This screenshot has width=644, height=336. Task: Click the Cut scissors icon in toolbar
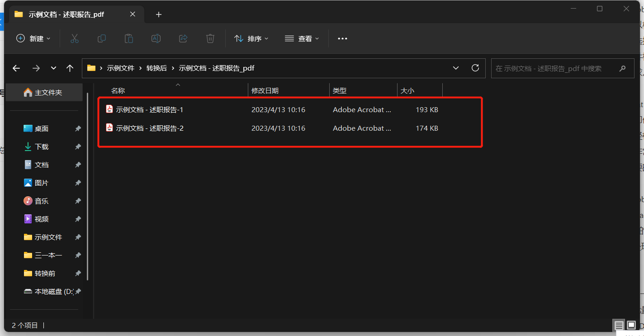[x=75, y=39]
